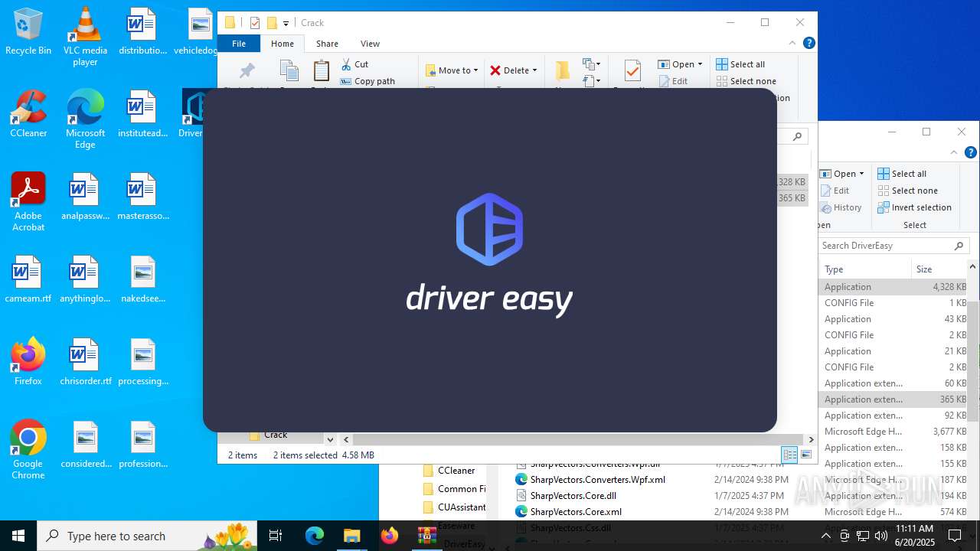This screenshot has height=551, width=980.
Task: Launch Google Chrome from the desktop
Action: pos(28,450)
